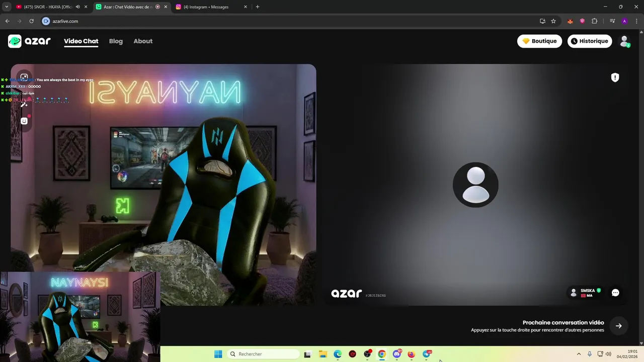Image resolution: width=644 pixels, height=362 pixels.
Task: Open Telegram from taskbar
Action: tap(427, 354)
